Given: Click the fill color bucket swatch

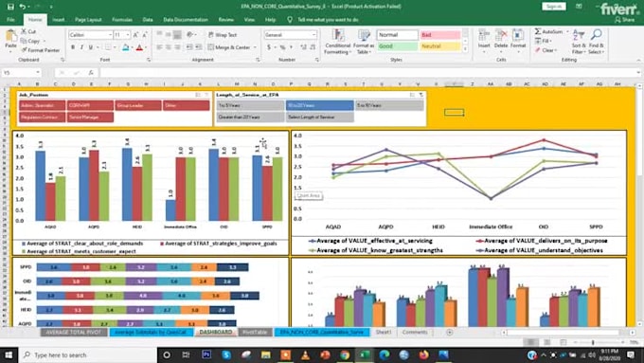Looking at the screenshot, I should tap(126, 47).
